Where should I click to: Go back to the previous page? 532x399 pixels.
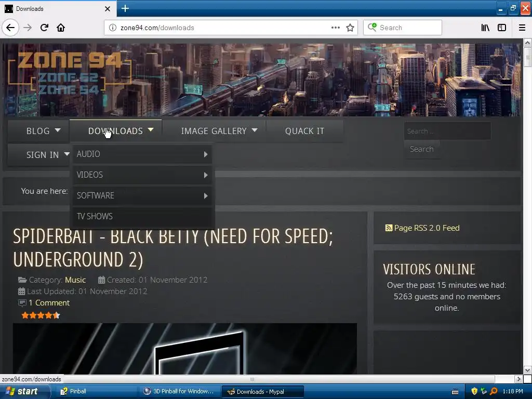[10, 28]
